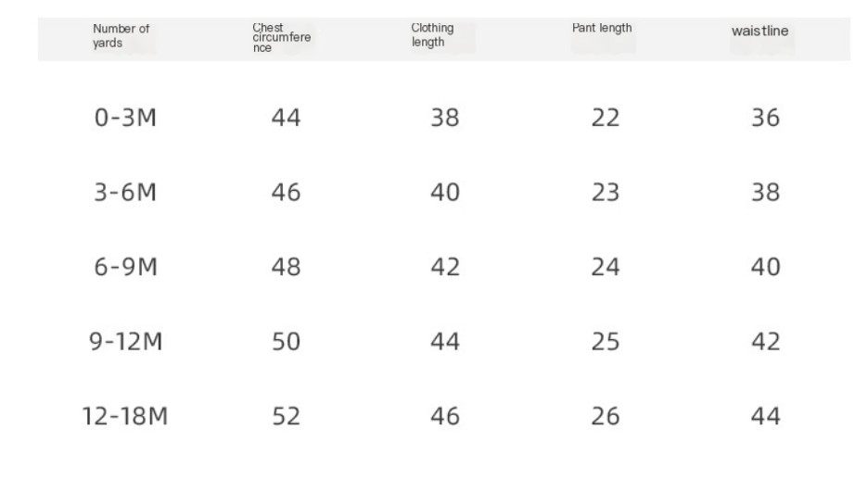Select the 'Chest circumference' column header

[281, 38]
